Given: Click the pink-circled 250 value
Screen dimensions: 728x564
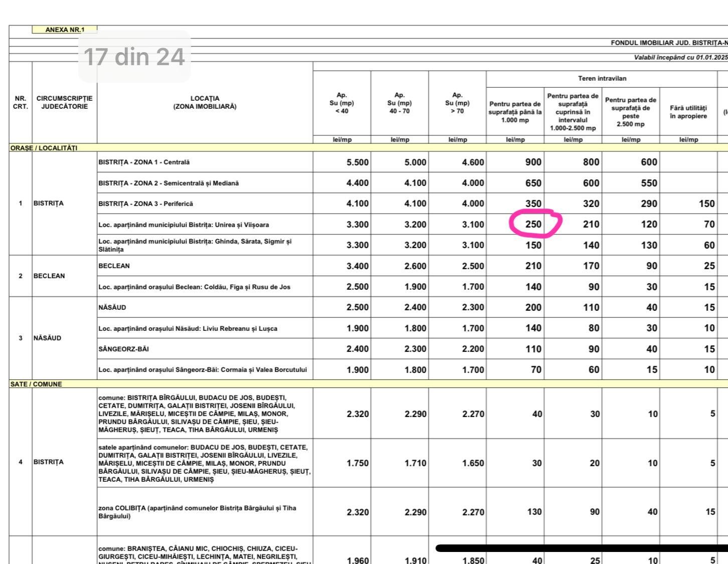Looking at the screenshot, I should [x=533, y=224].
